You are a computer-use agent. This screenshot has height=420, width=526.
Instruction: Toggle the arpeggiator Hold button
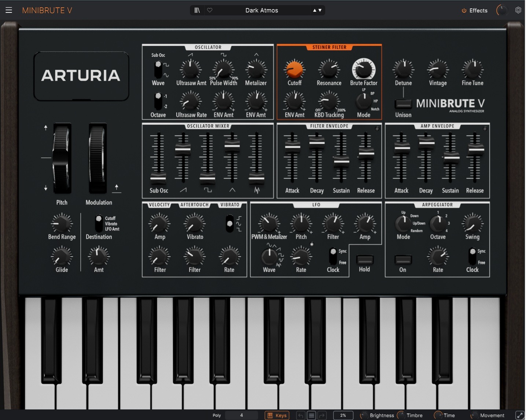[365, 260]
